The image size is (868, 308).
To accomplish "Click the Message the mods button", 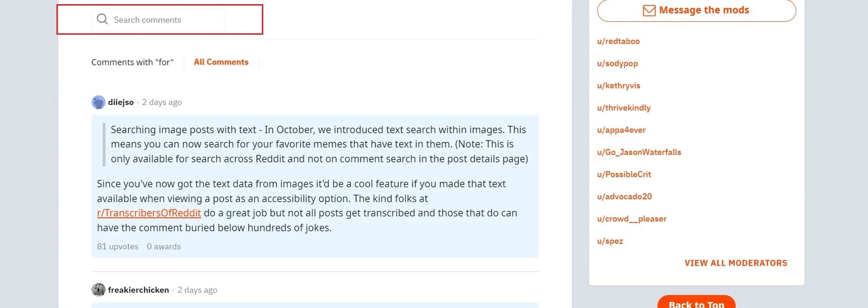I will [696, 10].
